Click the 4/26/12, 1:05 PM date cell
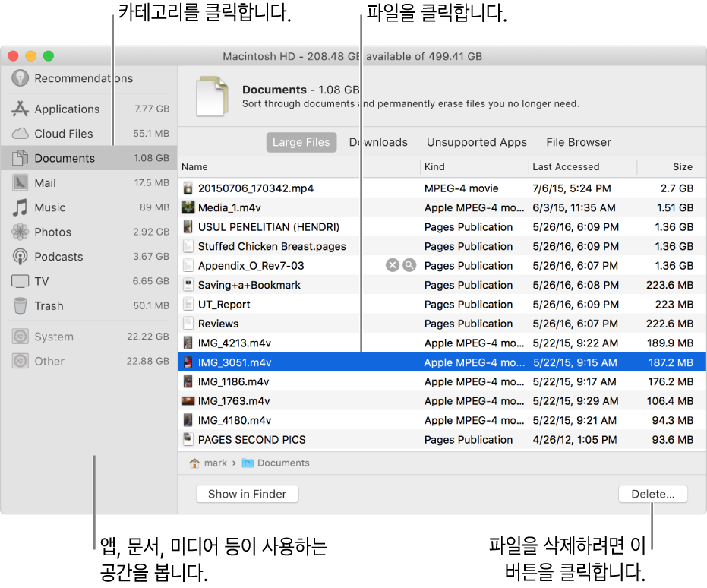Image resolution: width=707 pixels, height=588 pixels. point(574,440)
